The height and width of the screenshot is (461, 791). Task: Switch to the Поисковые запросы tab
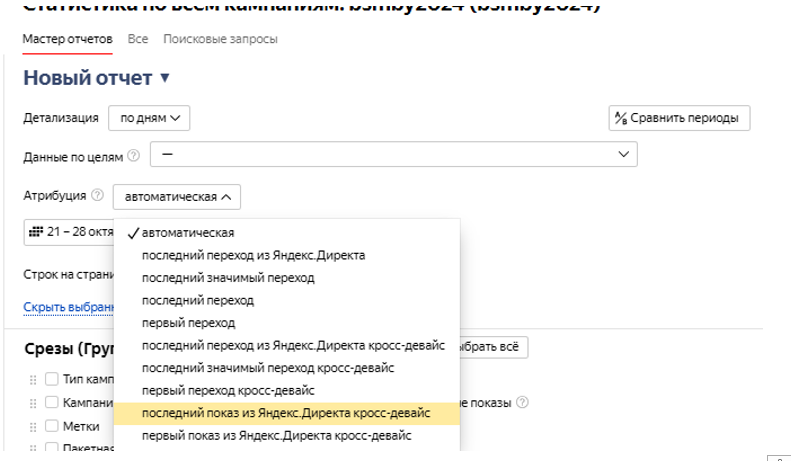point(220,39)
